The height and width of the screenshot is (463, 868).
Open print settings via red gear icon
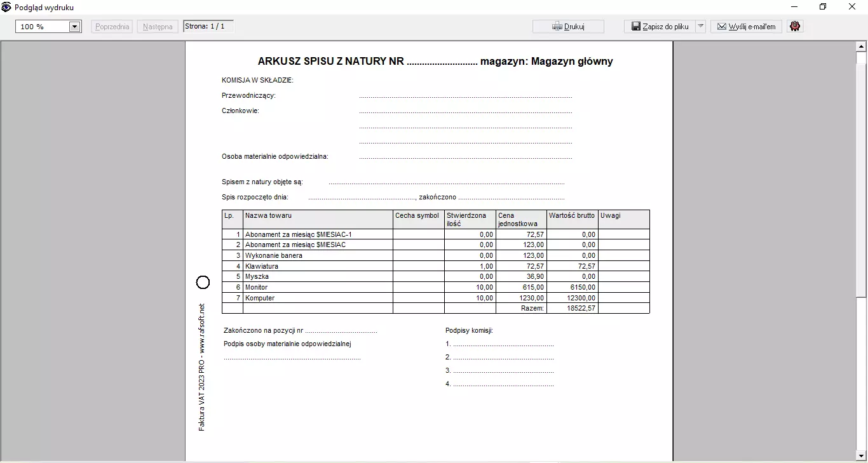pos(795,27)
